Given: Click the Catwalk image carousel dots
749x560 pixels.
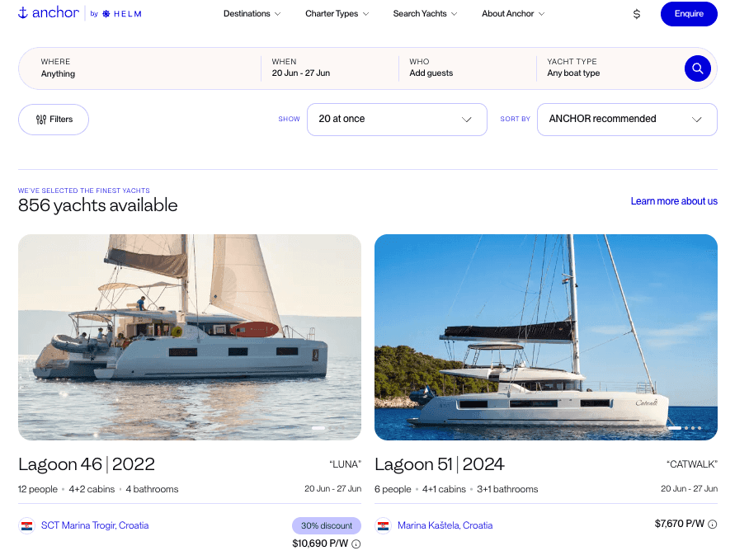Looking at the screenshot, I should coord(685,428).
